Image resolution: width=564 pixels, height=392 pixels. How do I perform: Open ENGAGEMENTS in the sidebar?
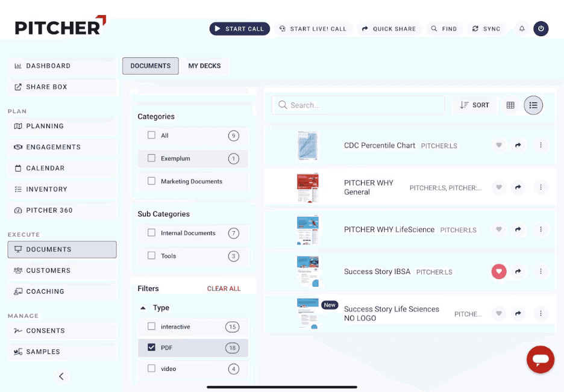pos(62,147)
